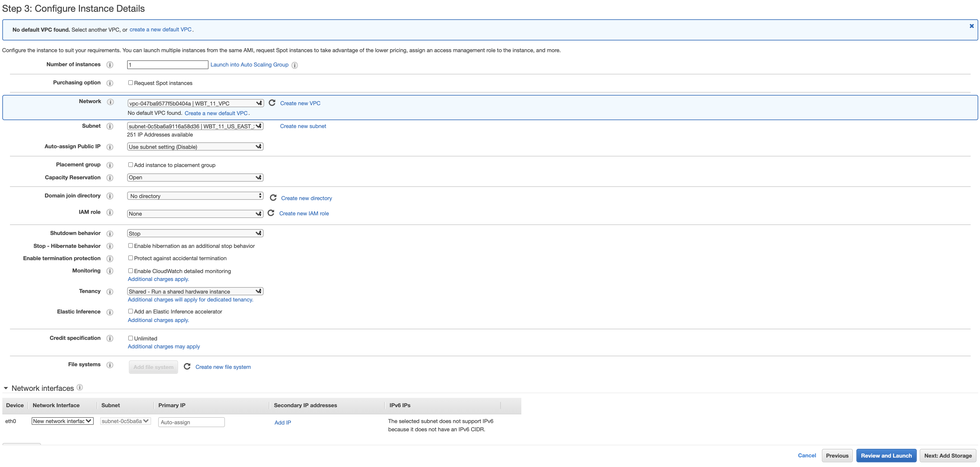Click info icon beside Shutdown behavior
This screenshot has height=467, width=980.
tap(110, 233)
